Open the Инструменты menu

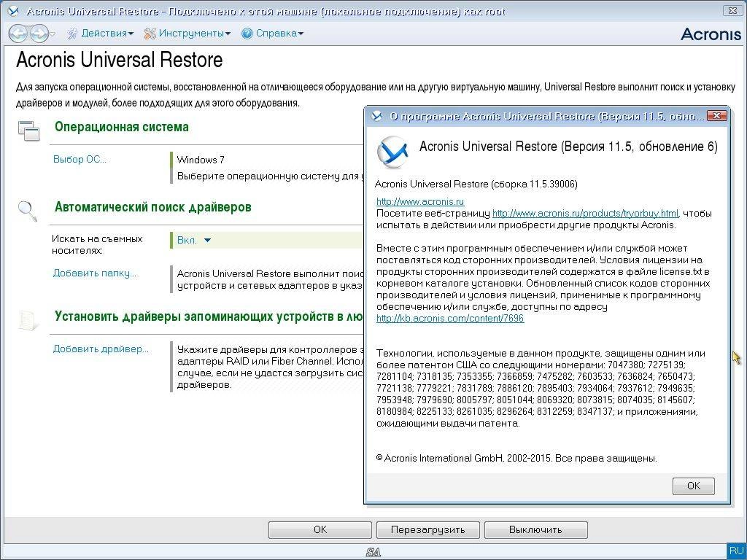194,34
